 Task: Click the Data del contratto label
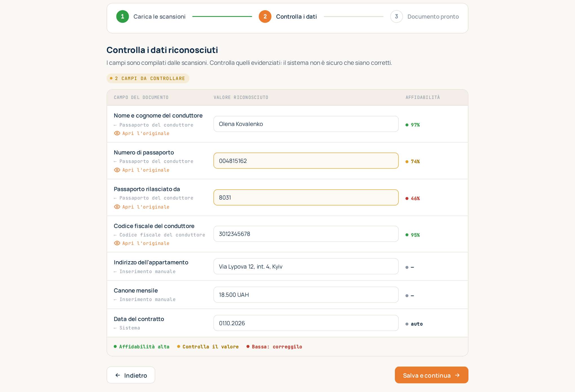coord(139,319)
